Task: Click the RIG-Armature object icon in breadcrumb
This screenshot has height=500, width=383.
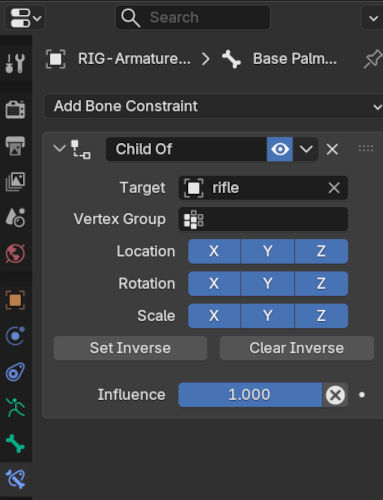Action: (x=55, y=59)
